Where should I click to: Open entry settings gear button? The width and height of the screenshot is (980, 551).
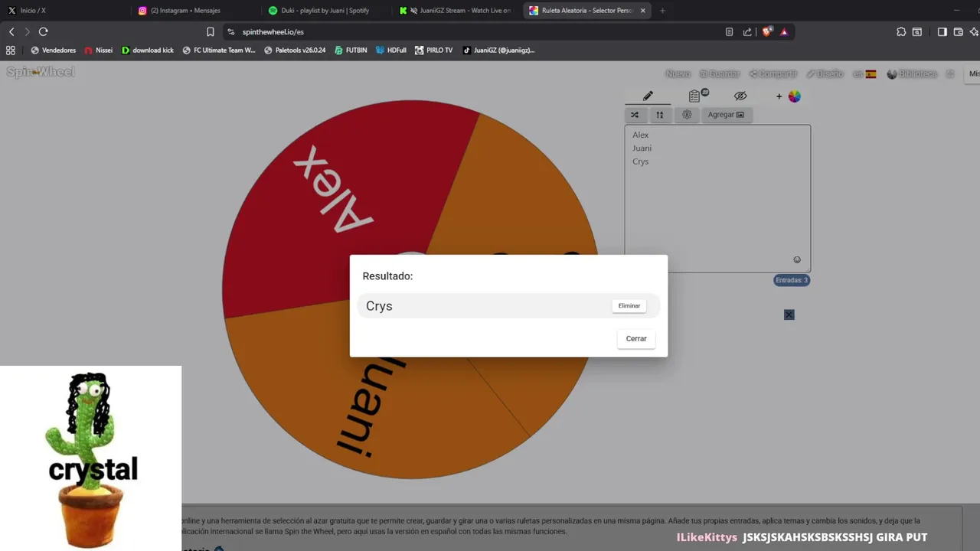point(687,115)
